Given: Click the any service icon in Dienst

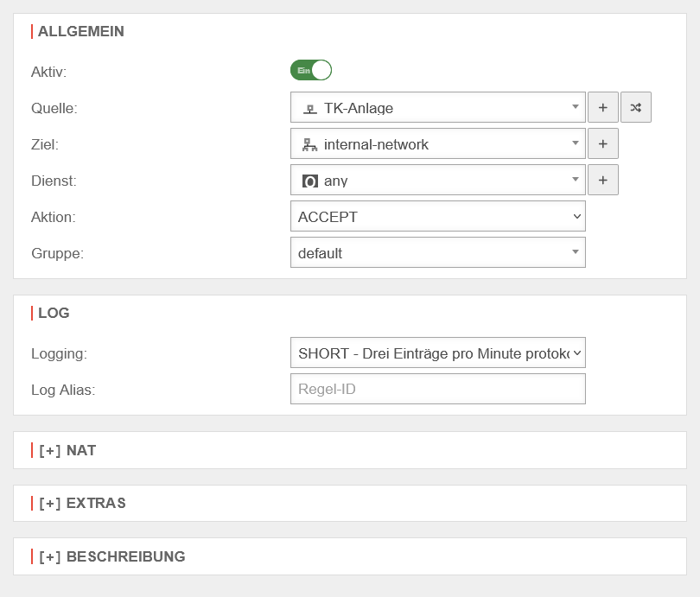Looking at the screenshot, I should 309,181.
